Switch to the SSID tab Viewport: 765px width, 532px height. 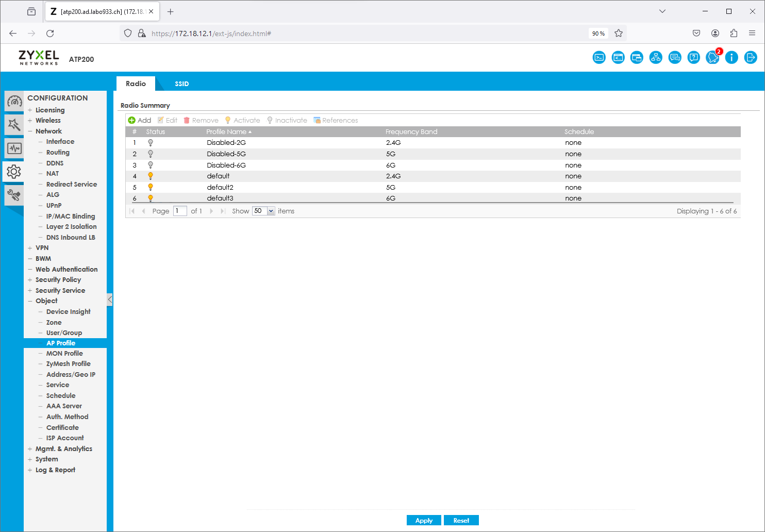click(181, 84)
